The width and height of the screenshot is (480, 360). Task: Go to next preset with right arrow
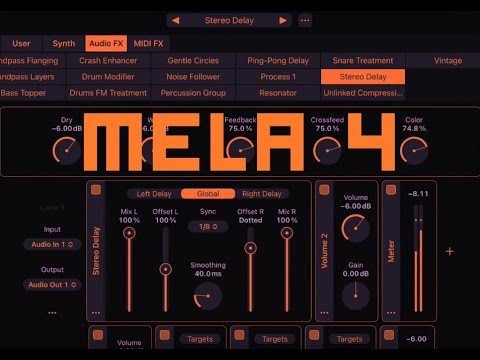coord(283,21)
